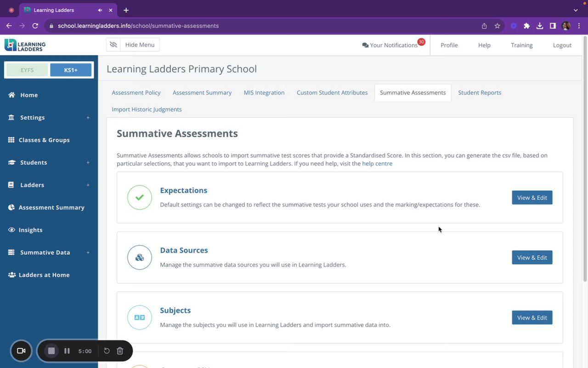Open the MIS Integration tab

point(264,92)
